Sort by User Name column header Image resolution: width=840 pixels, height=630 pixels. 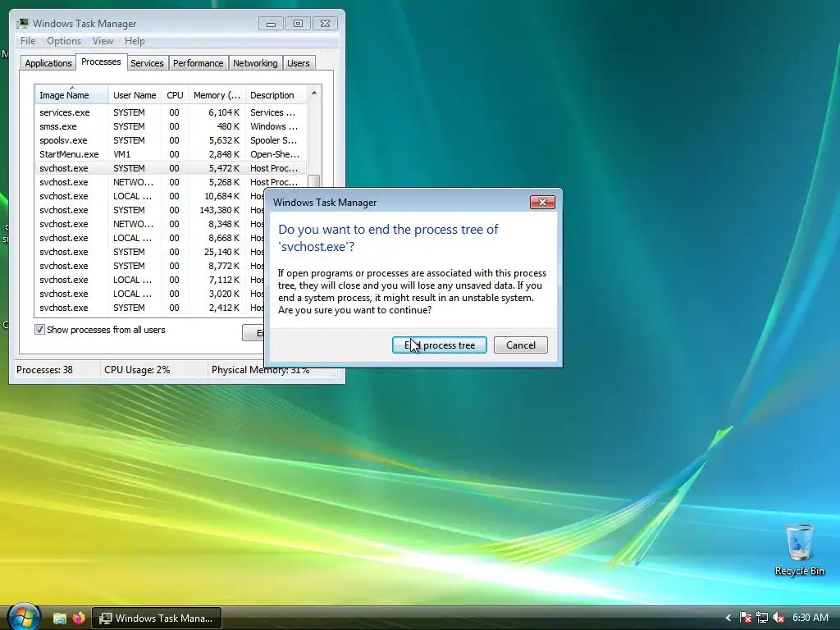(x=135, y=95)
